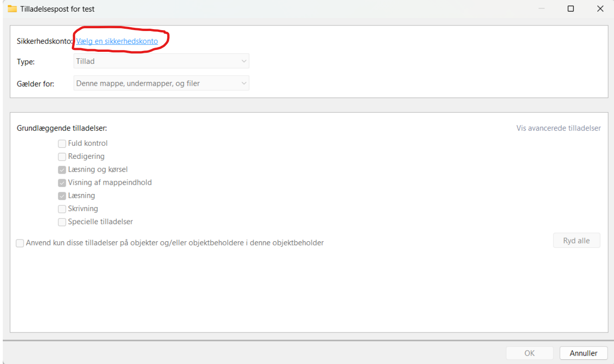Image resolution: width=614 pixels, height=364 pixels.
Task: Cancel the dialog with Annuller
Action: [583, 353]
